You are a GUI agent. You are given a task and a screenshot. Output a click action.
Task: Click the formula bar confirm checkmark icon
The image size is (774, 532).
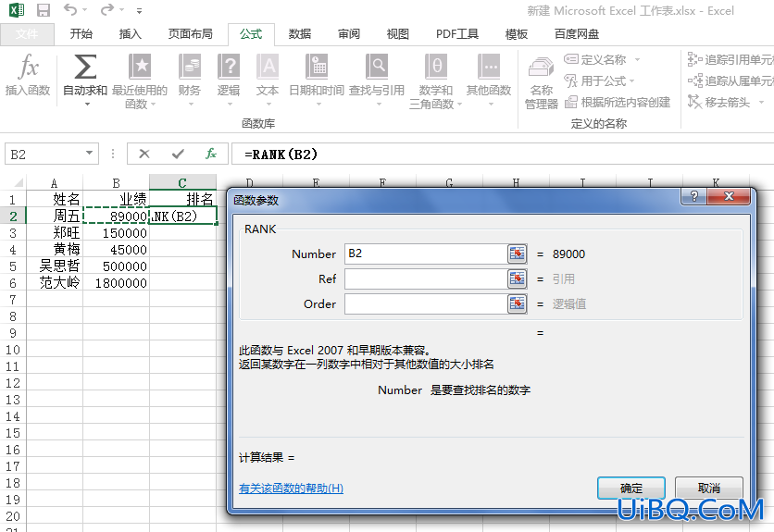178,154
